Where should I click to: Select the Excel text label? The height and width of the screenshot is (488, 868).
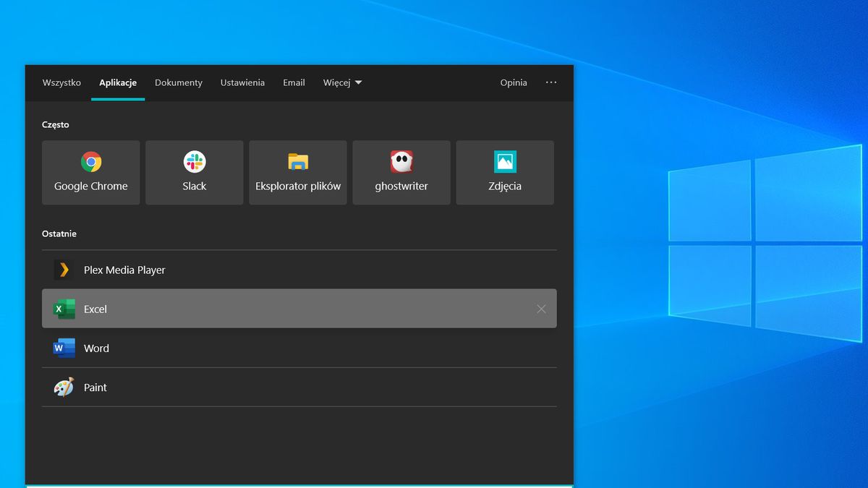click(x=95, y=309)
